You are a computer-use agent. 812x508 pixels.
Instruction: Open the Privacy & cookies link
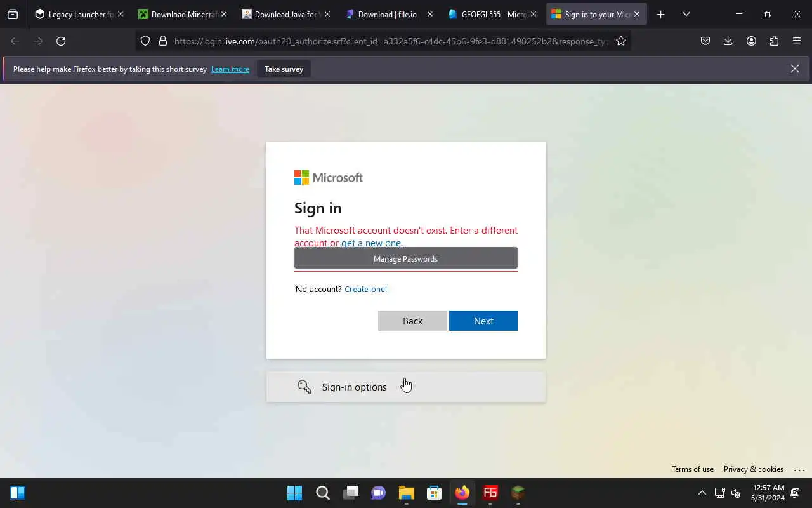pos(754,469)
